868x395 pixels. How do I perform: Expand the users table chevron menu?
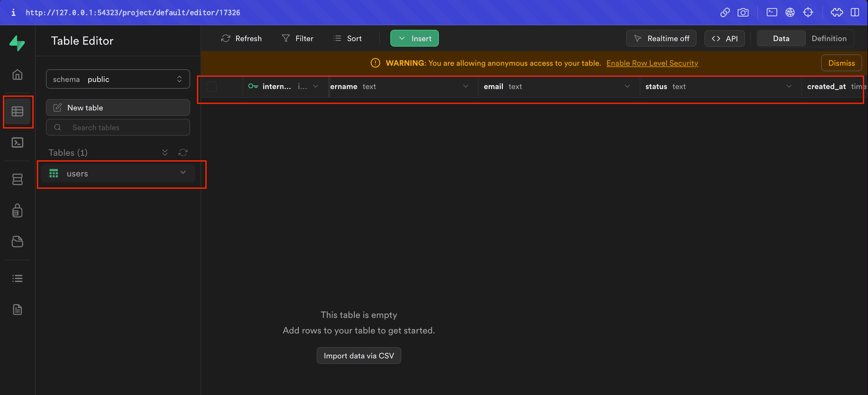pyautogui.click(x=183, y=172)
